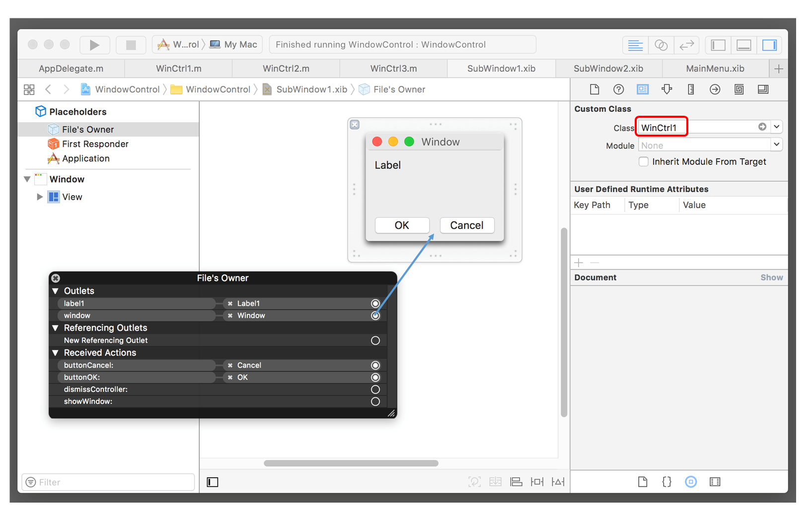Open the Attributes inspector icon
The height and width of the screenshot is (519, 812).
[666, 89]
